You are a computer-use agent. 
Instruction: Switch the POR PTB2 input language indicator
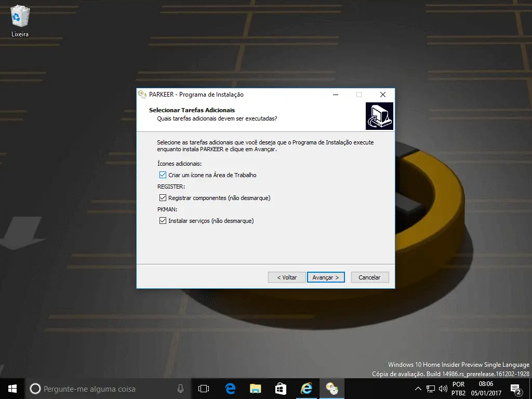tap(458, 389)
